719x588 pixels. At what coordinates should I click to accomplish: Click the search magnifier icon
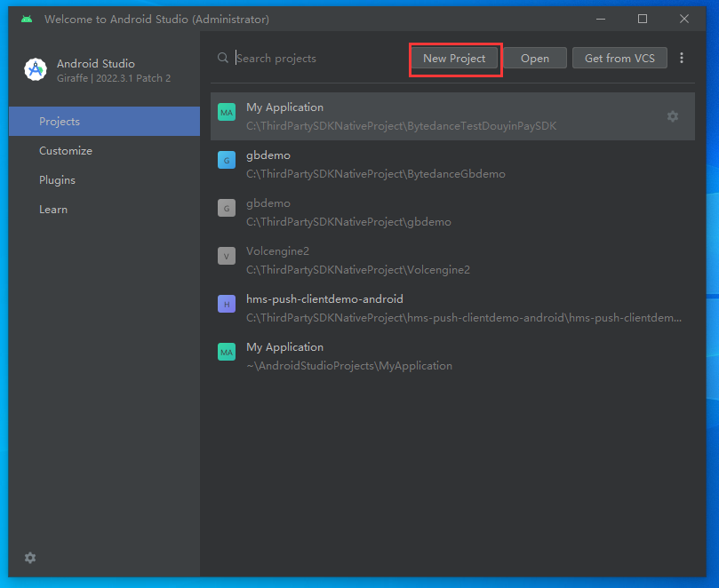[222, 58]
